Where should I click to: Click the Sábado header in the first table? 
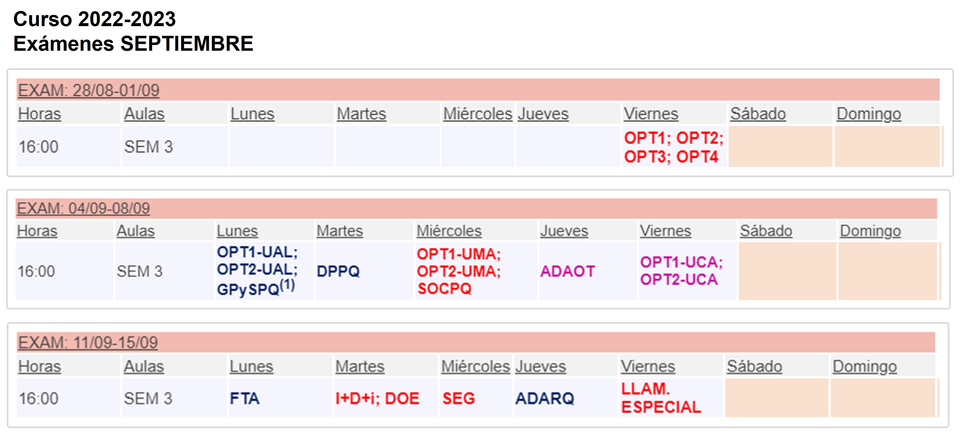coord(758,114)
